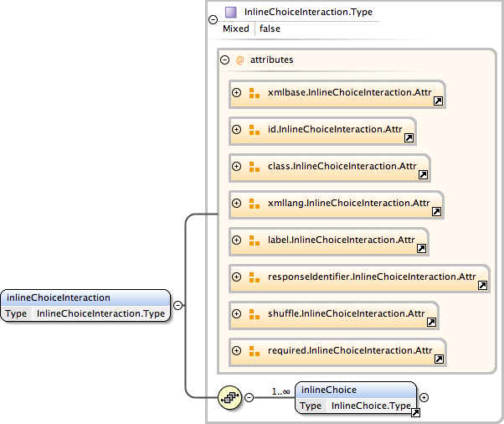Screen dimensions: 504x424
Task: Click the purple InlineChoiceInteraction.Type icon
Action: tap(231, 13)
